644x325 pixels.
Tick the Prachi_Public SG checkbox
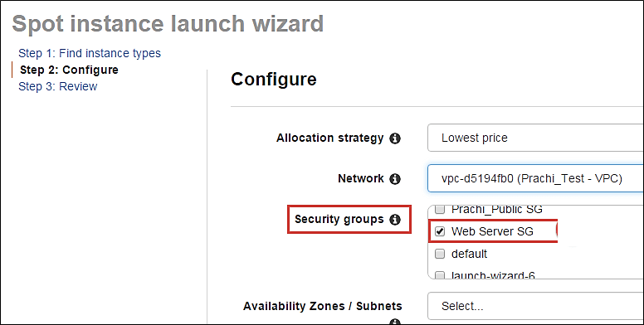[x=440, y=209]
